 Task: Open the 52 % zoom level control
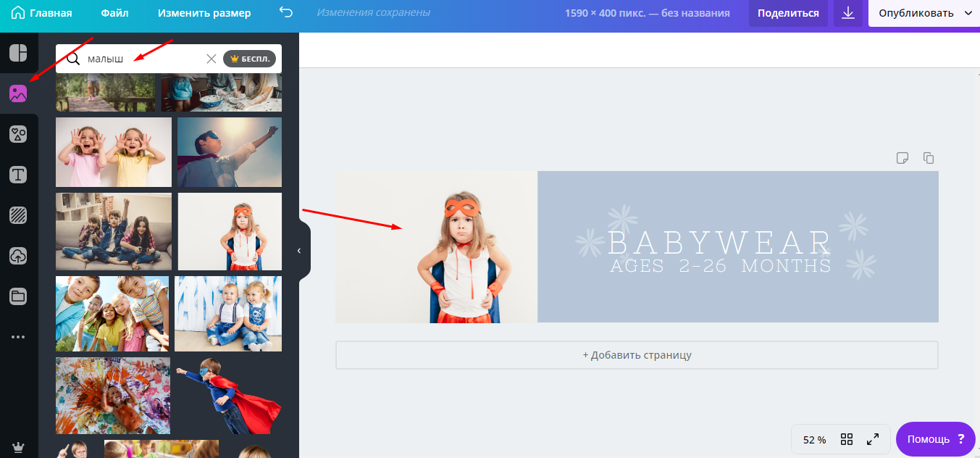(814, 439)
